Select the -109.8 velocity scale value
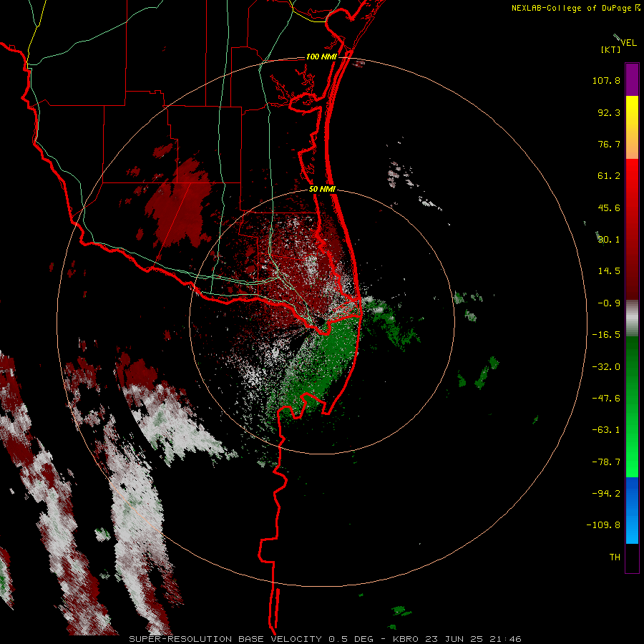This screenshot has width=644, height=644. point(603,525)
